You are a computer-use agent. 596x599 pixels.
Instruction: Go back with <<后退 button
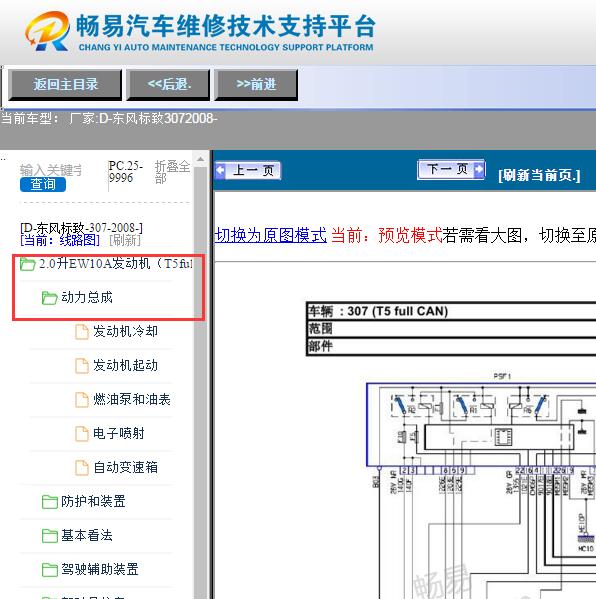(168, 84)
